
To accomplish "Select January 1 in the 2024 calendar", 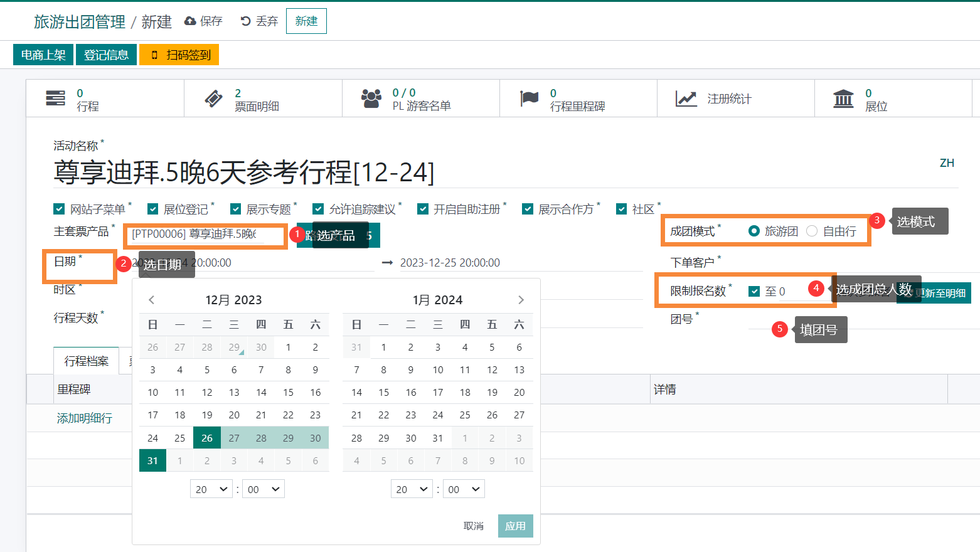I will pos(383,347).
